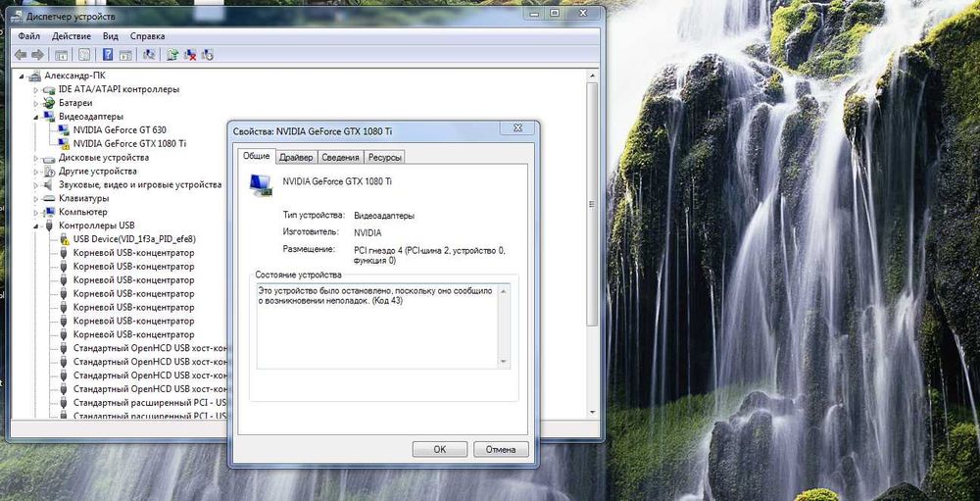980x501 pixels.
Task: Collapse the Александр-ПК root node
Action: coord(22,76)
